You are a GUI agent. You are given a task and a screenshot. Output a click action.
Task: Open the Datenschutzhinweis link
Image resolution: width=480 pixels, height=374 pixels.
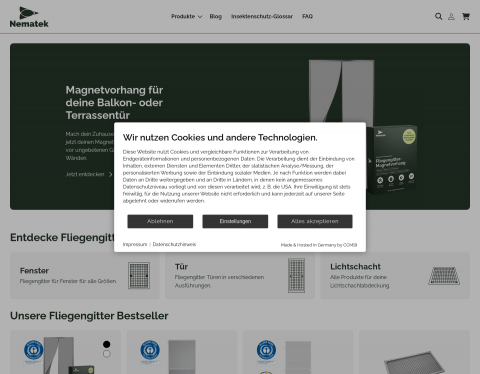coord(174,244)
